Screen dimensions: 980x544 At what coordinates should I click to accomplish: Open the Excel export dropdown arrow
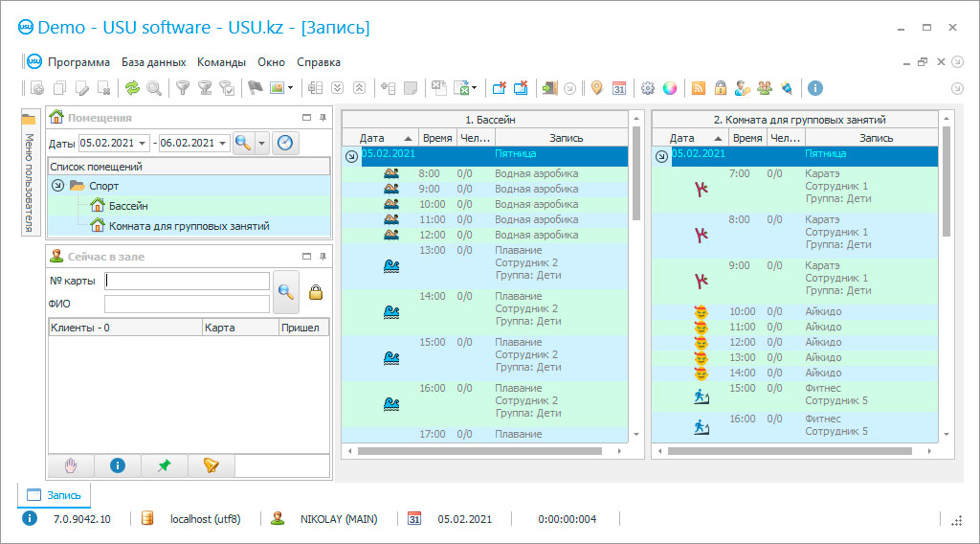coord(475,88)
